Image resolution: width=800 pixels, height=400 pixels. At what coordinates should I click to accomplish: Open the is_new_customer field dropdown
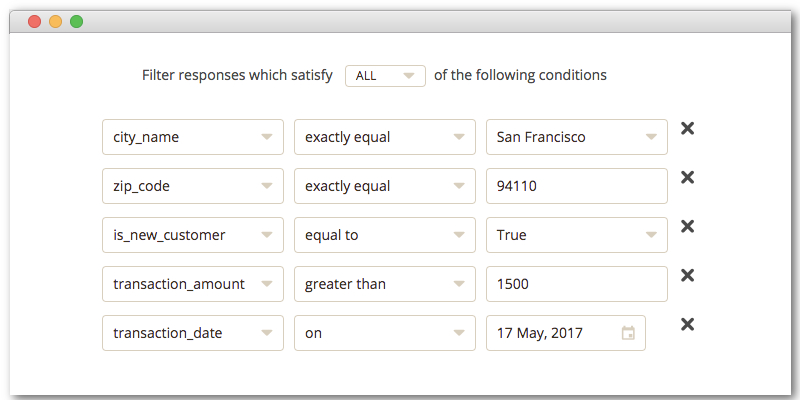(193, 235)
